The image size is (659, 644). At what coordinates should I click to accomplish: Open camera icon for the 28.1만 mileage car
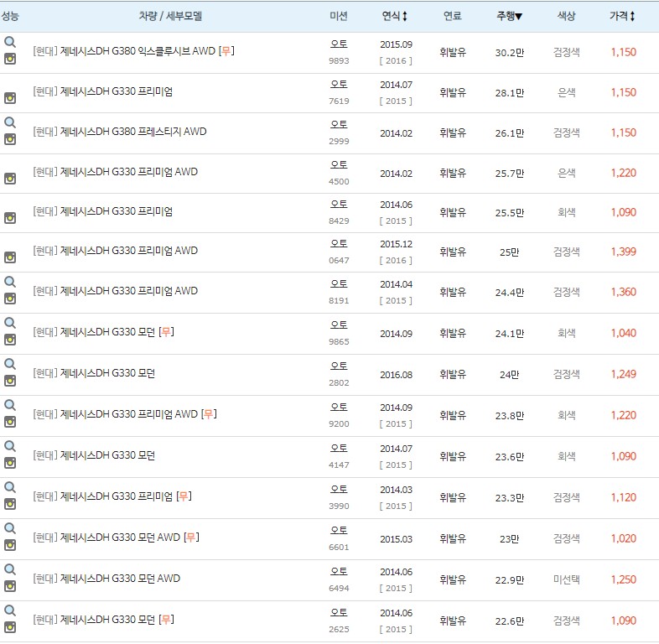click(x=10, y=98)
